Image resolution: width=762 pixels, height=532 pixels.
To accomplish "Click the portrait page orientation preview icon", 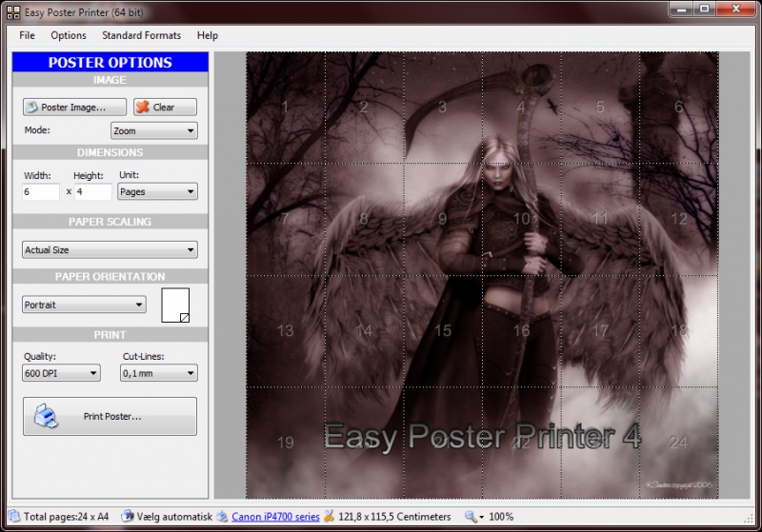I will point(175,305).
